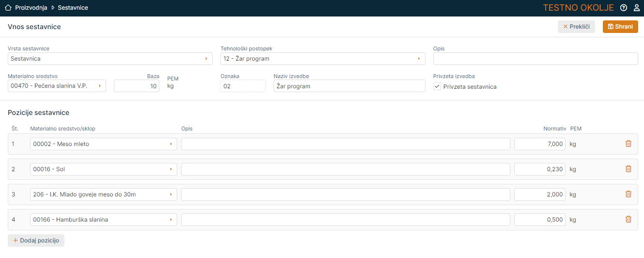
Task: Open the Materialno sredstvo Pečena slanina dropdown
Action: (x=57, y=86)
